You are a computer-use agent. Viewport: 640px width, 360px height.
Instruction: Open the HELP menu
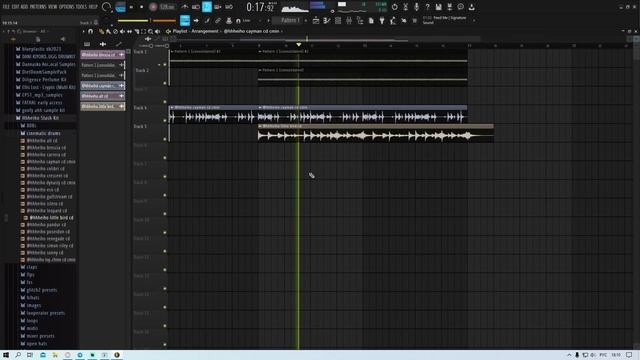(x=93, y=7)
